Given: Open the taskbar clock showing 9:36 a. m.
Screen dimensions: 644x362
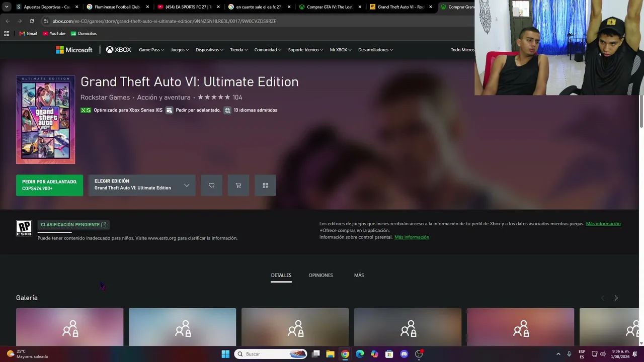Looking at the screenshot, I should pyautogui.click(x=621, y=354).
